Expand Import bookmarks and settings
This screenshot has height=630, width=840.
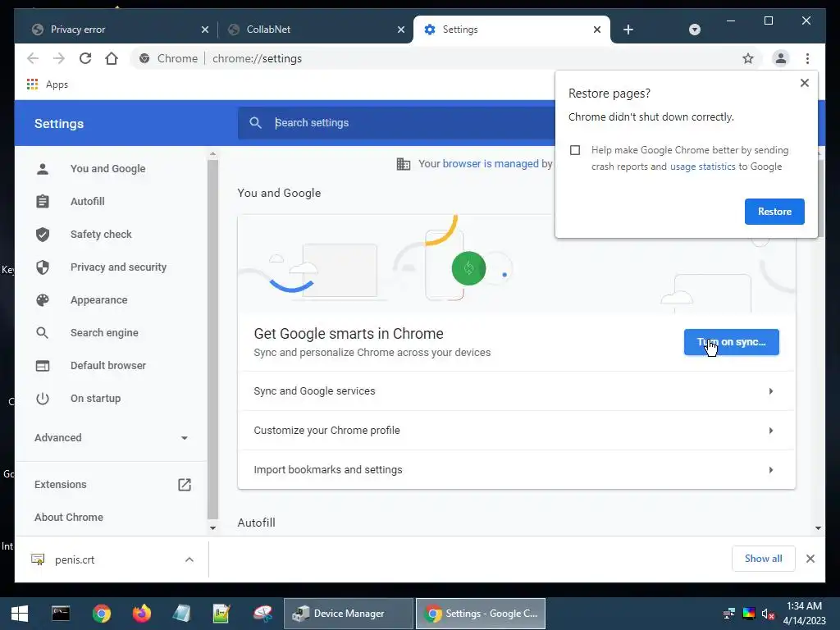click(517, 470)
